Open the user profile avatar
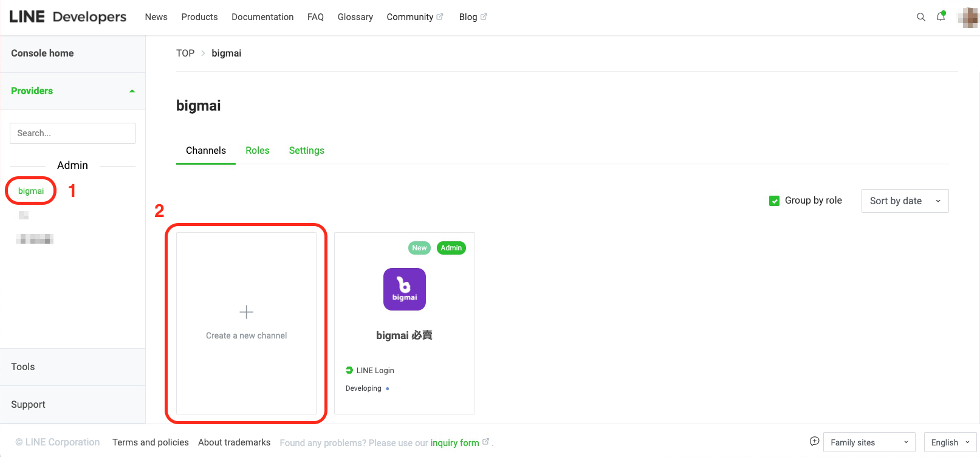The height and width of the screenshot is (457, 980). coord(968,17)
